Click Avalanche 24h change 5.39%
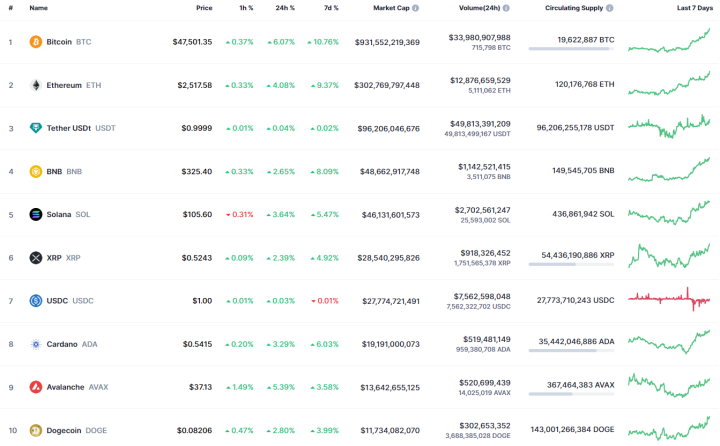This screenshot has width=720, height=446. 281,387
